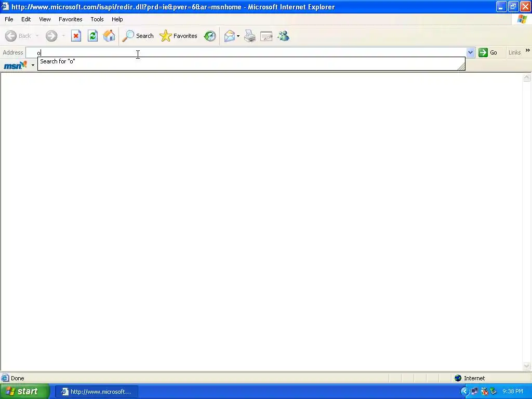Open the Messenger people icon
This screenshot has height=399, width=532.
pyautogui.click(x=283, y=36)
